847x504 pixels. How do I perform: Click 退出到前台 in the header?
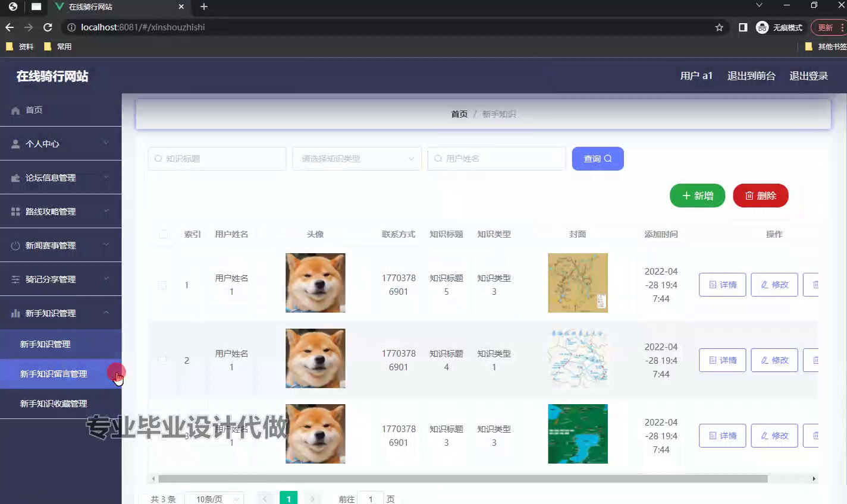751,76
